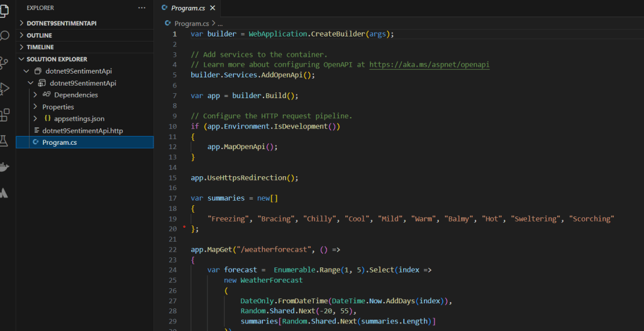This screenshot has width=644, height=331.
Task: Open the Extensions view icon
Action: (x=4, y=115)
